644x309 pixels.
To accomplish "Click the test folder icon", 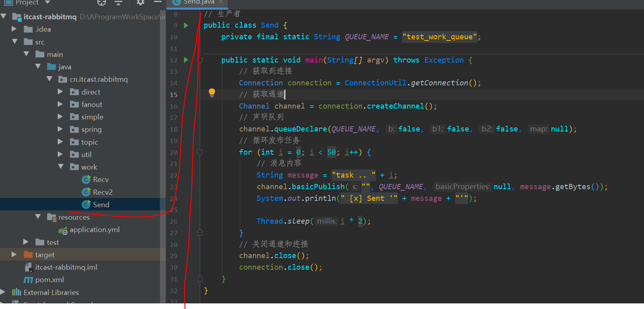I will (40, 242).
